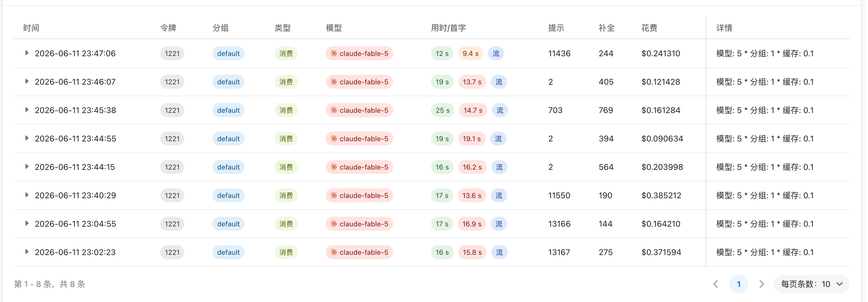Click the claude-fable-5 model tag in the 23:02:23 row
The height and width of the screenshot is (302, 868).
point(359,252)
